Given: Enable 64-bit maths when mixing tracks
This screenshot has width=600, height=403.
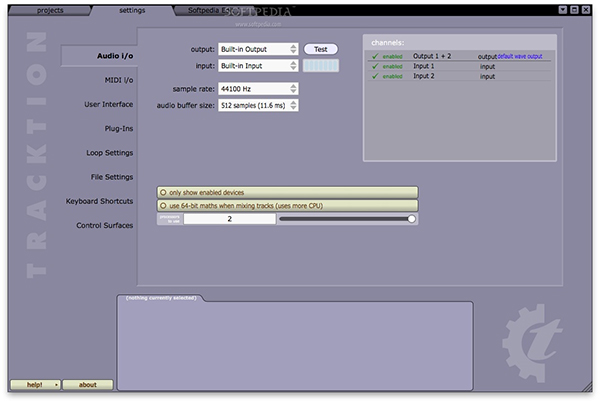Looking at the screenshot, I should pos(287,206).
